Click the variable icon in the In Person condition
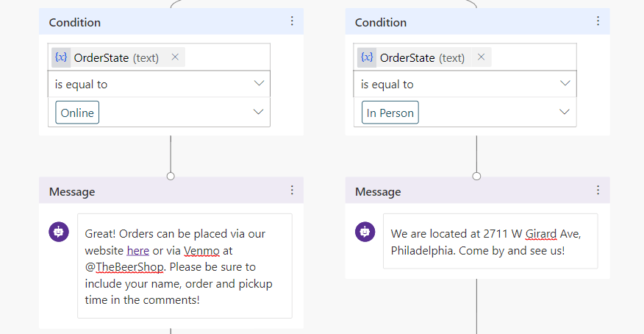 367,57
